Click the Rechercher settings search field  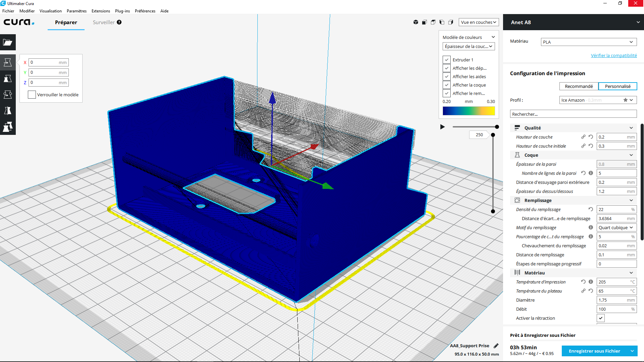(x=573, y=114)
